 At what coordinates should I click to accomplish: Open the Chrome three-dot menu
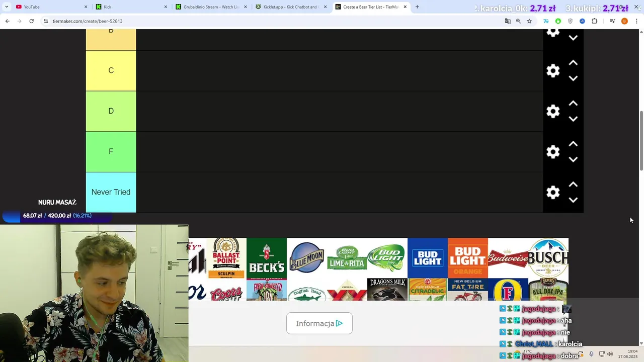pos(636,21)
